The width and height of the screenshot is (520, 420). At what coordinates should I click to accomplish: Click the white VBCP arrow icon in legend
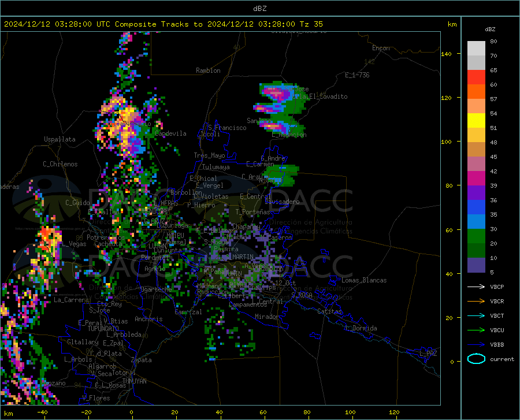[x=476, y=287]
